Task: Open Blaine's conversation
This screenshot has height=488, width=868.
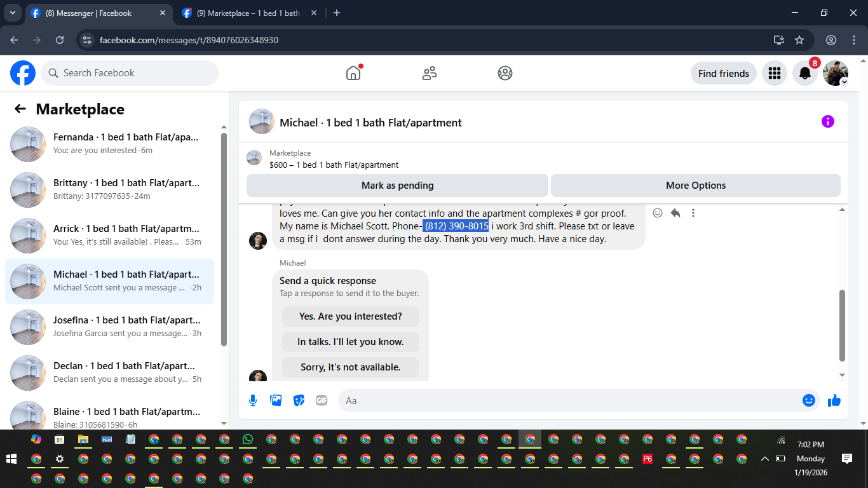Action: (109, 413)
